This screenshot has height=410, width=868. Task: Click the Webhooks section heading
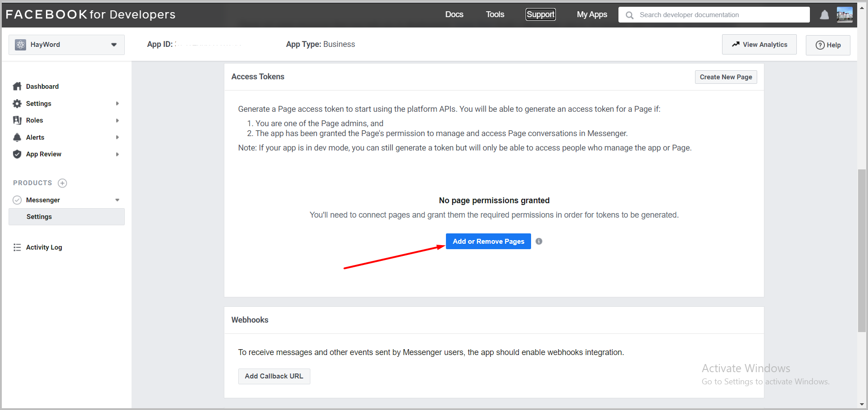click(250, 320)
